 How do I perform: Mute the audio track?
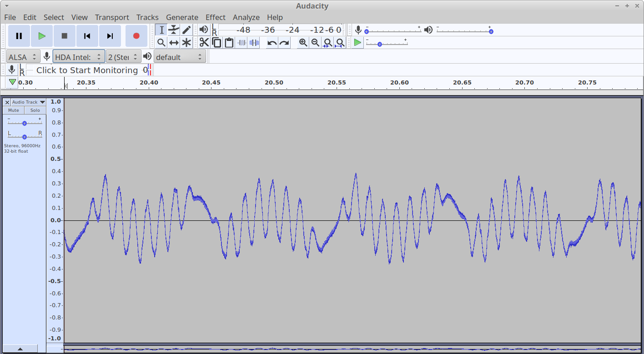click(x=14, y=110)
